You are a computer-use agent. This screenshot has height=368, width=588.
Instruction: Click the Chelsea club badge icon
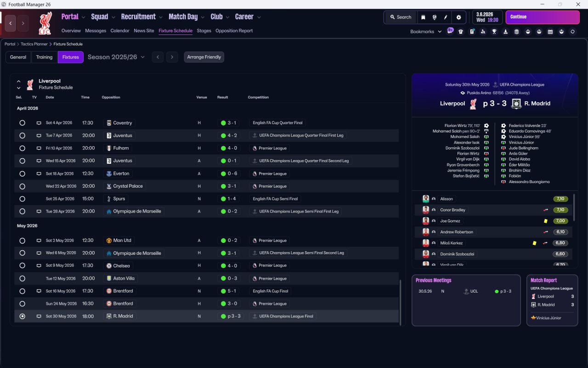point(109,266)
